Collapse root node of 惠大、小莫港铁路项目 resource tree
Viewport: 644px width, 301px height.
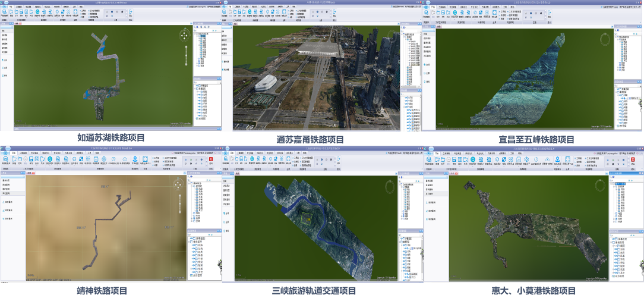click(x=612, y=184)
